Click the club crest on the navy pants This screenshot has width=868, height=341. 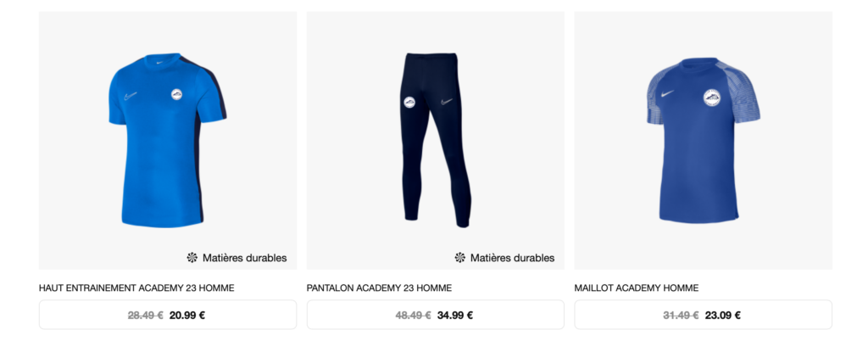(409, 102)
